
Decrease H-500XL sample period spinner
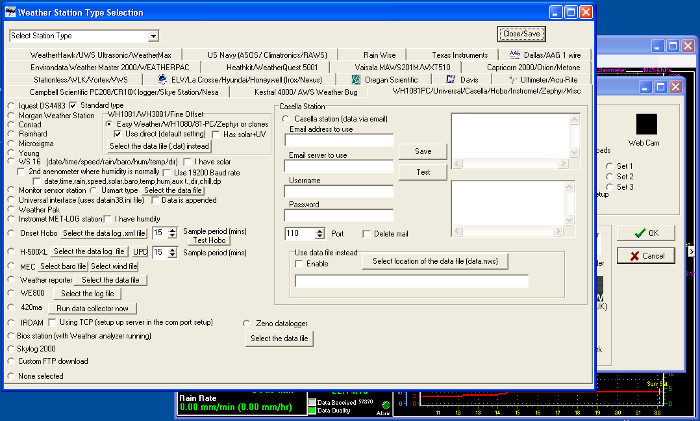[173, 255]
